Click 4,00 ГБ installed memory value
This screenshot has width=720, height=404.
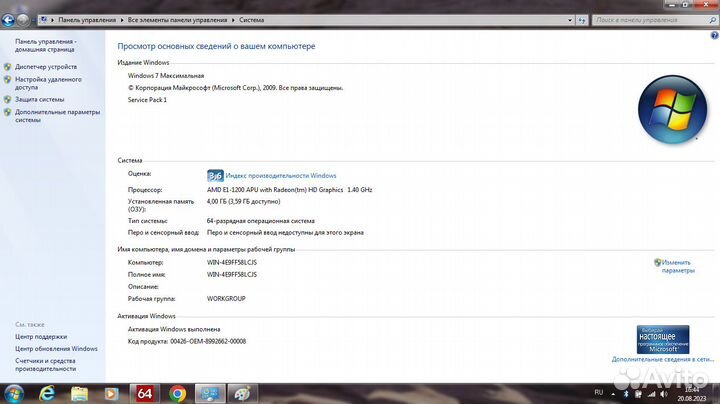point(243,202)
